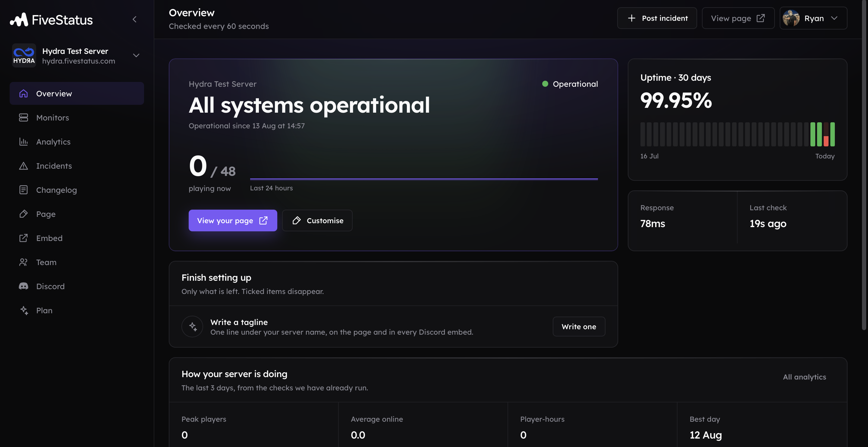Click Ryan's avatar picture

[x=791, y=18]
